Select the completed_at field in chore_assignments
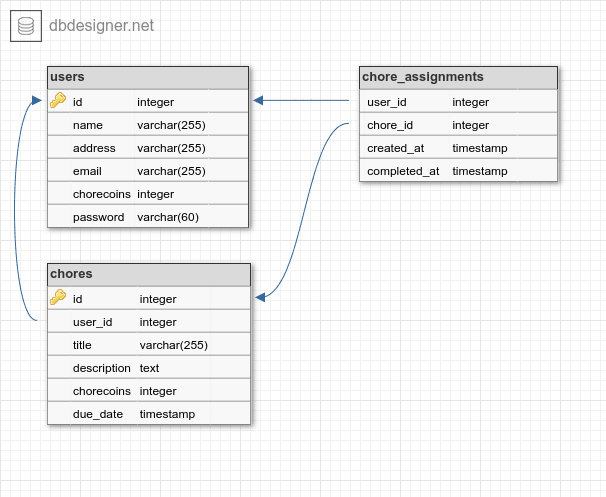This screenshot has width=606, height=497. click(x=458, y=171)
